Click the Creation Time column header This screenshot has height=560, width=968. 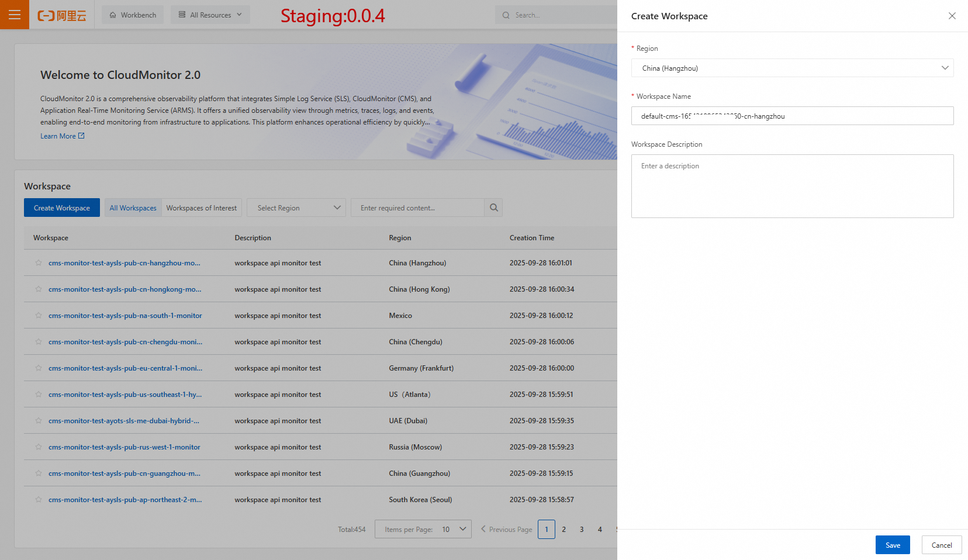(x=532, y=238)
